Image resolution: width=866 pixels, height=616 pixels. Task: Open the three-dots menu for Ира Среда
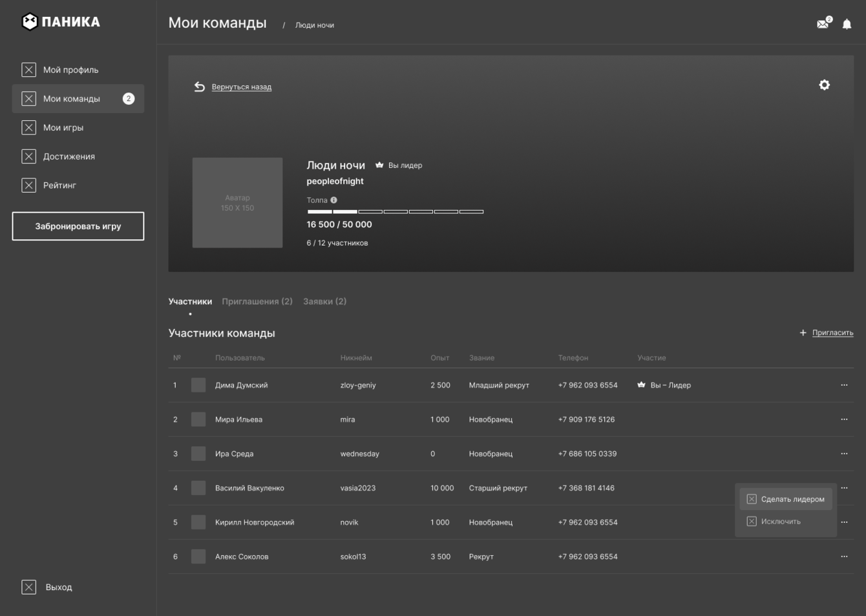click(844, 454)
